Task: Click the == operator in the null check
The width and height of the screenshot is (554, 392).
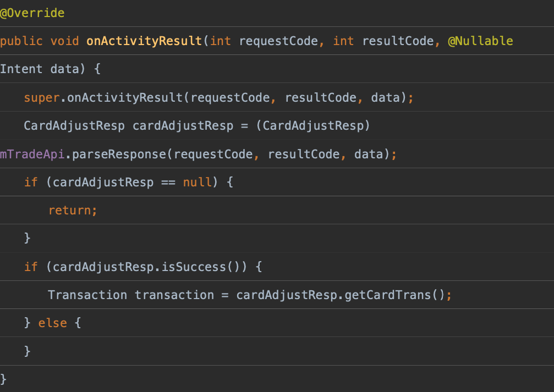Action: [168, 183]
